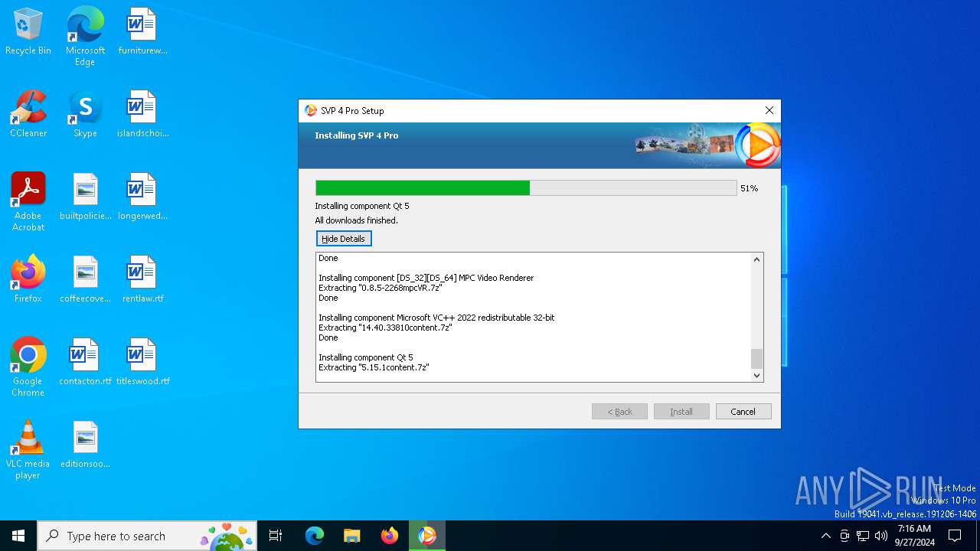The height and width of the screenshot is (551, 980).
Task: Open Firefox from the taskbar
Action: pos(390,536)
